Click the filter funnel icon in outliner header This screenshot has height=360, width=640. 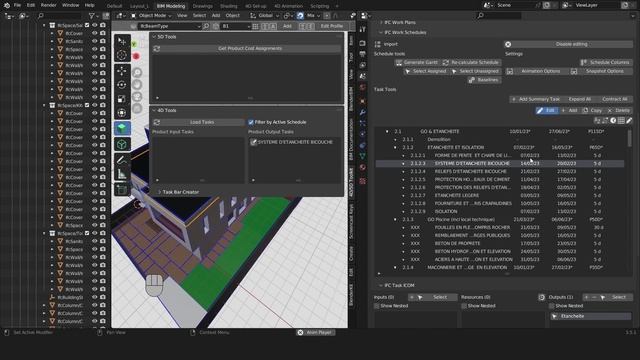91,16
